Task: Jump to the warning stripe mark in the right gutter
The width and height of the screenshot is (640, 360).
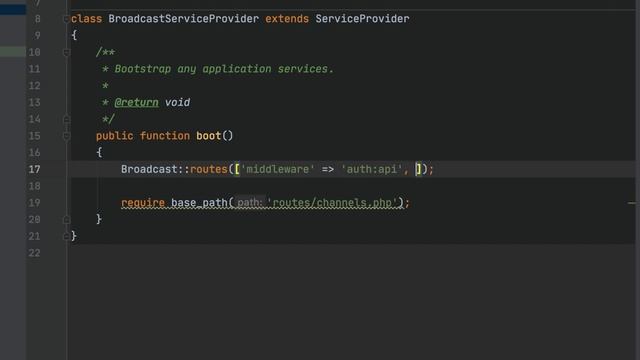Action: [x=632, y=203]
